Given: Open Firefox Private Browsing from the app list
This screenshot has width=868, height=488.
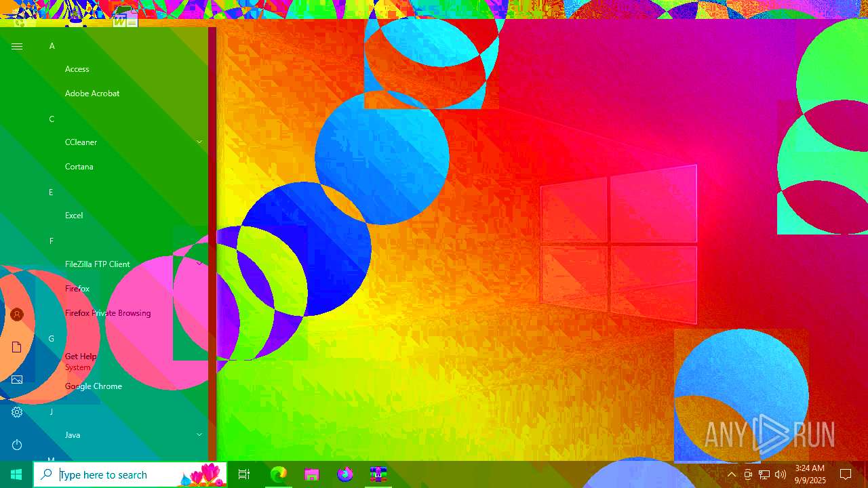Looking at the screenshot, I should click(108, 313).
